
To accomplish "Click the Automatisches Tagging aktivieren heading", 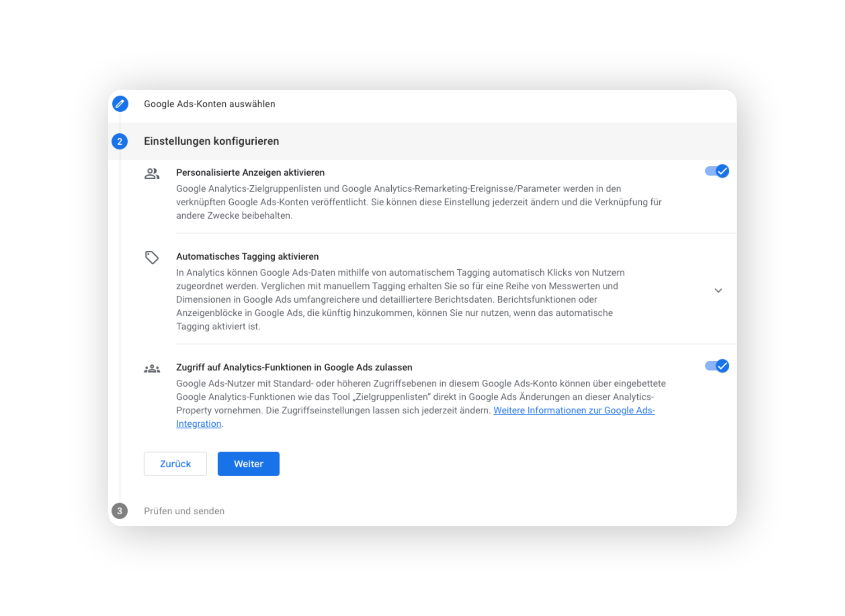I will [x=247, y=257].
